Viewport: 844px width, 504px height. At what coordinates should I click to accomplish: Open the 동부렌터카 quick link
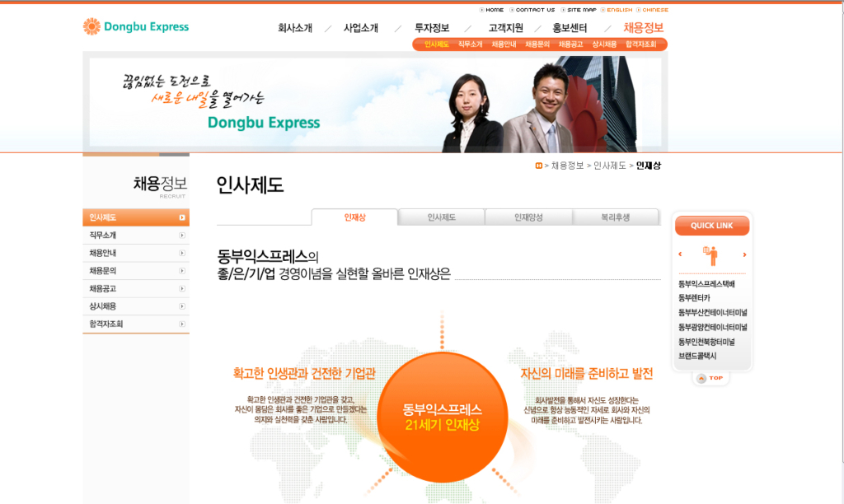694,297
